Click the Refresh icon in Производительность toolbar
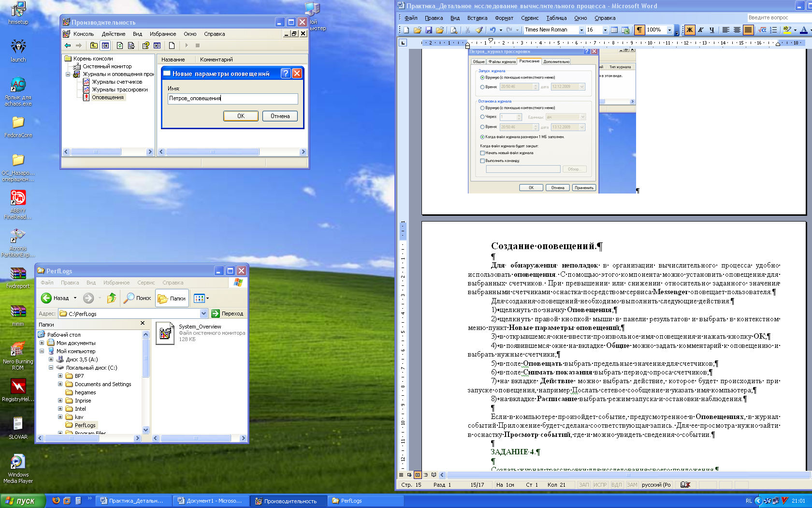The image size is (812, 508). (x=120, y=45)
